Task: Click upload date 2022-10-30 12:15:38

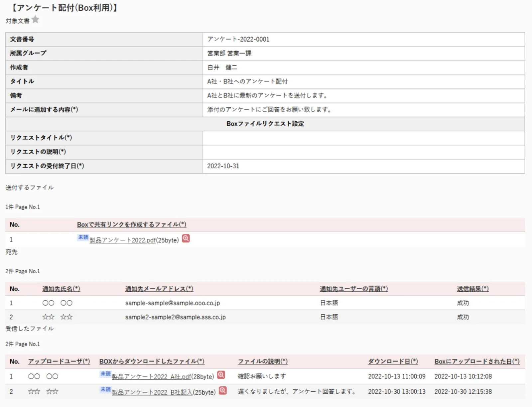Action: pos(463,392)
